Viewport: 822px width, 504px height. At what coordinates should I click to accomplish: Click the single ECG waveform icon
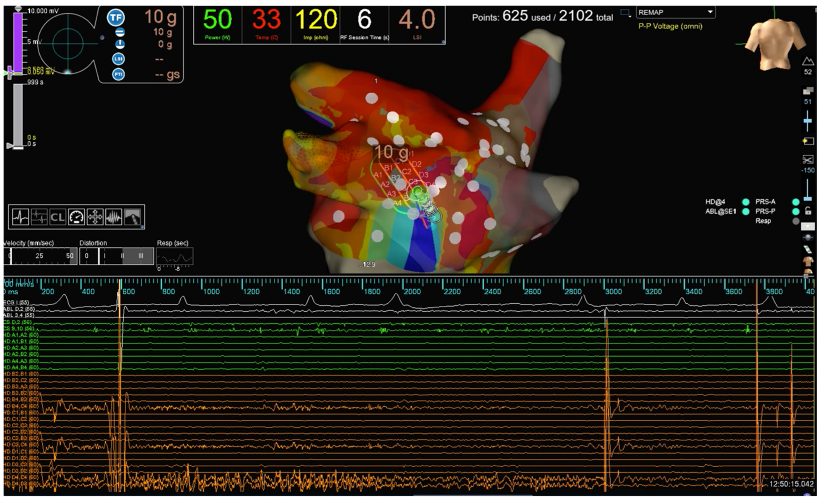coord(20,217)
